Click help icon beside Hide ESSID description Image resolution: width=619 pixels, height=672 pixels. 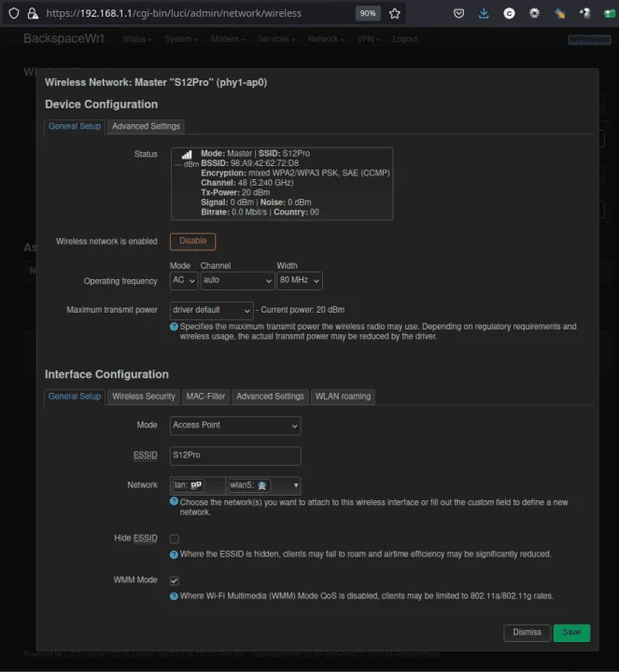pos(174,554)
